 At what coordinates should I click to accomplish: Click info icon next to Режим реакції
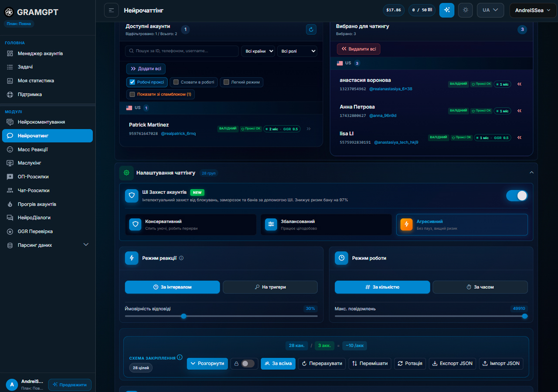pos(181,258)
